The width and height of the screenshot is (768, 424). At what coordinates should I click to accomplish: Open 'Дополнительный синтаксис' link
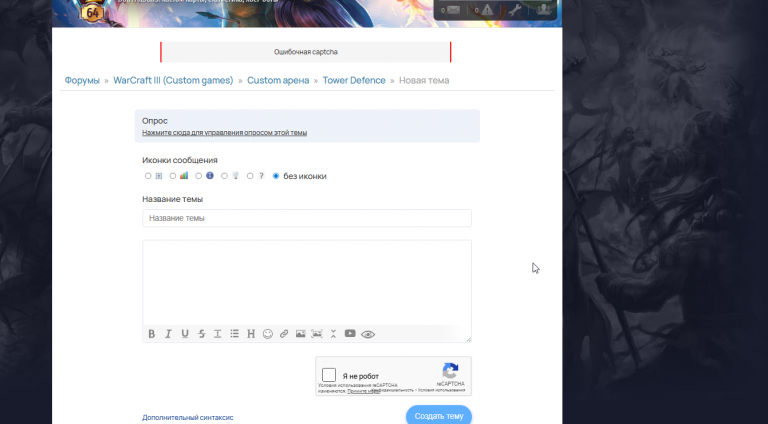coord(188,418)
